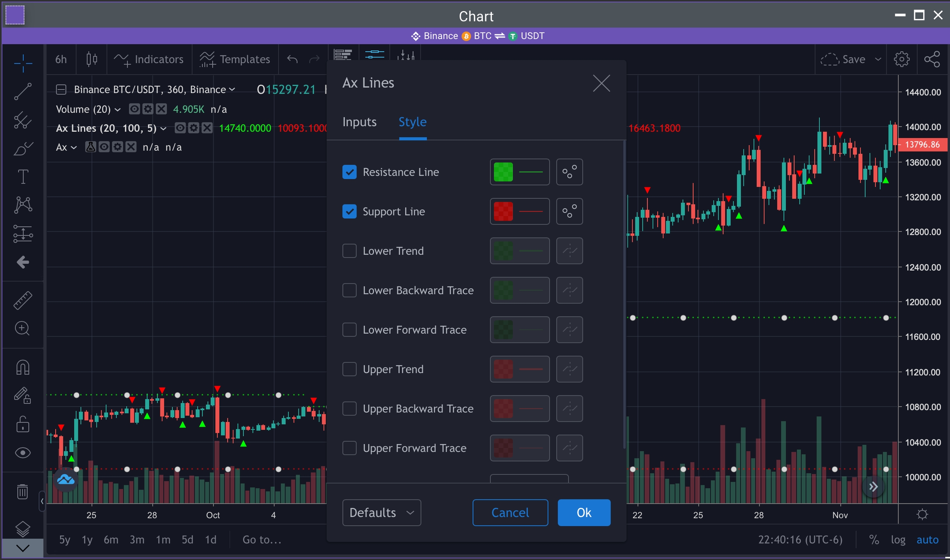950x560 pixels.
Task: Enable the Lower Trend checkbox
Action: pyautogui.click(x=349, y=251)
